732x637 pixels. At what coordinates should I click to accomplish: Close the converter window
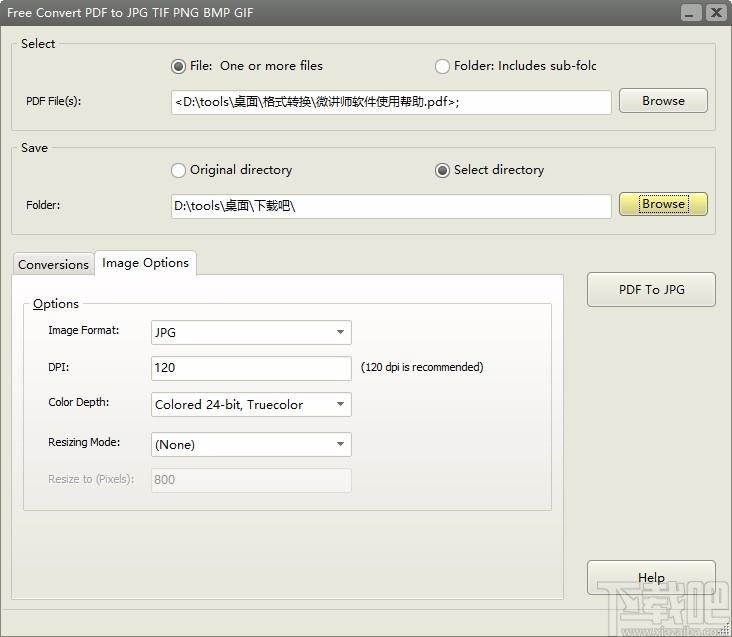[716, 13]
